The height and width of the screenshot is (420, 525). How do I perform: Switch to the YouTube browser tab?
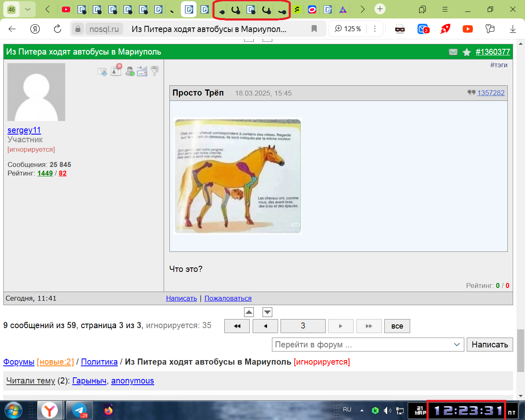(x=66, y=9)
